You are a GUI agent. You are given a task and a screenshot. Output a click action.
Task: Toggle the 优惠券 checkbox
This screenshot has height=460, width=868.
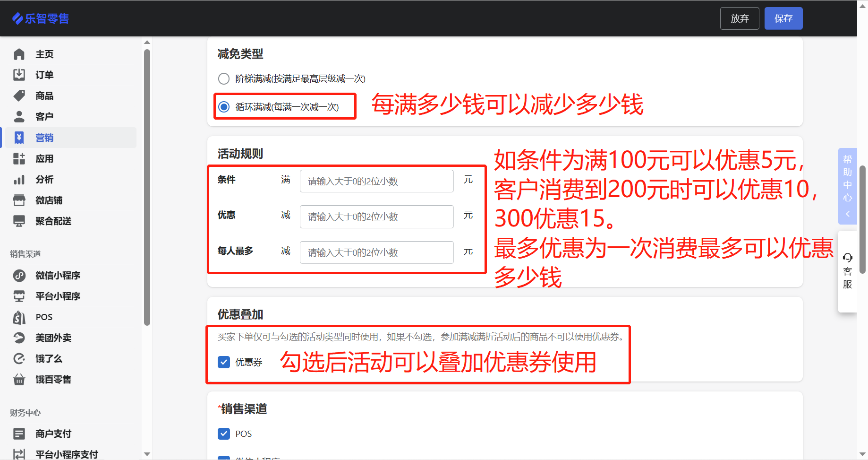coord(224,362)
